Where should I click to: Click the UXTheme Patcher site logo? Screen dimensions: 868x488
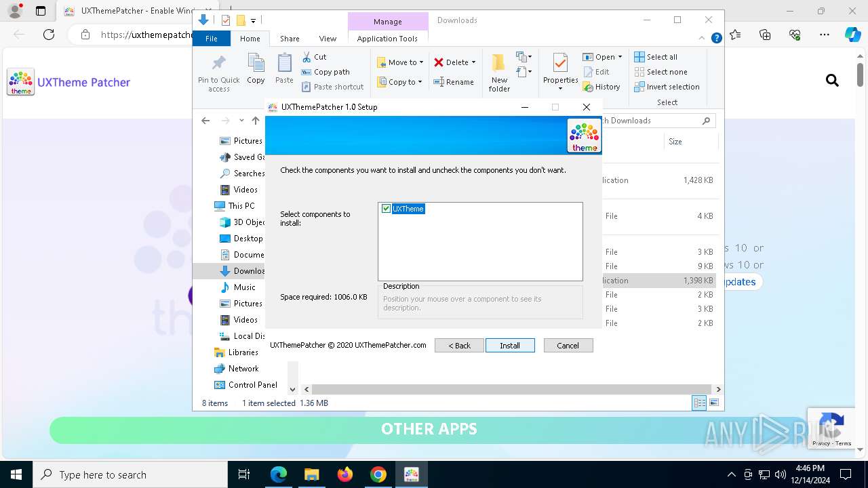[68, 82]
